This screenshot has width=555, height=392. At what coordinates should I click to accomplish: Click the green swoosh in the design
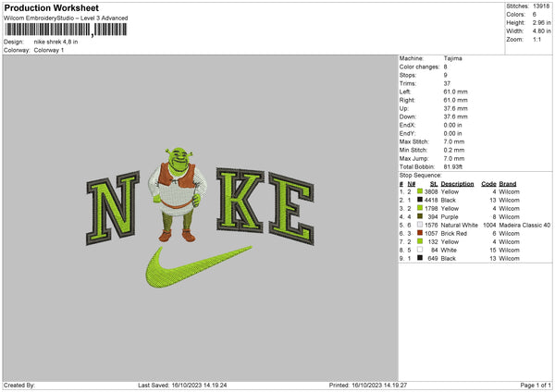tap(198, 267)
